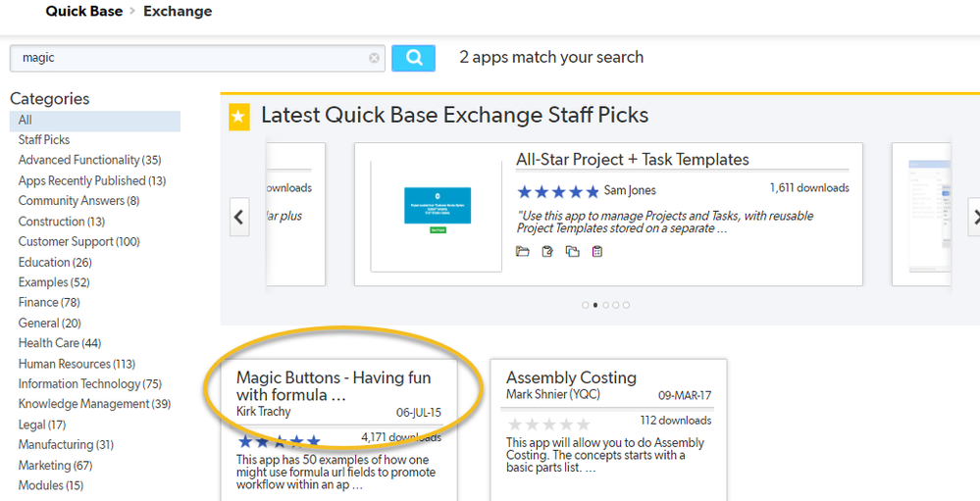Open the Assembly Costing app title
Viewport: 980px width, 501px height.
pos(571,377)
